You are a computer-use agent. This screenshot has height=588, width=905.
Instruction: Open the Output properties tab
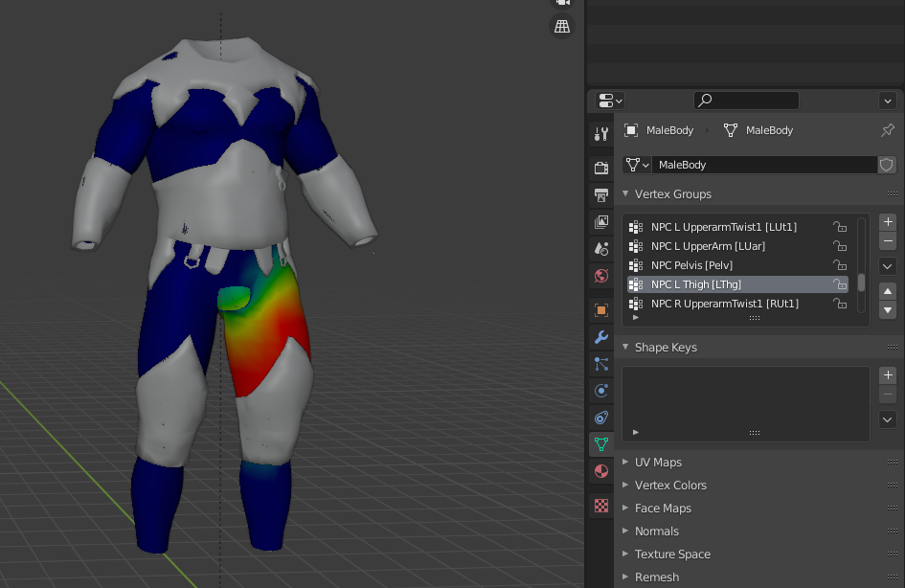click(x=600, y=195)
